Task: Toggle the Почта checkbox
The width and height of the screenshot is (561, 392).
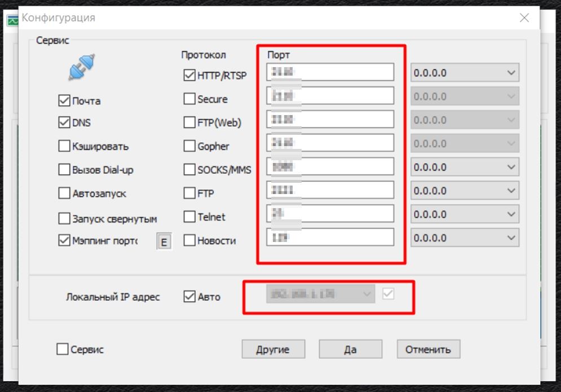Action: pos(64,100)
